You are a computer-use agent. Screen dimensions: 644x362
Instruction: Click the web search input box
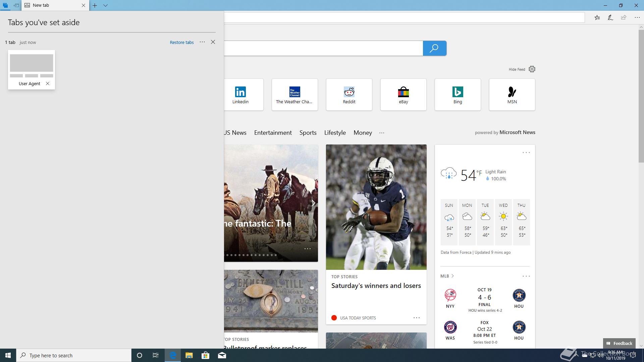323,48
